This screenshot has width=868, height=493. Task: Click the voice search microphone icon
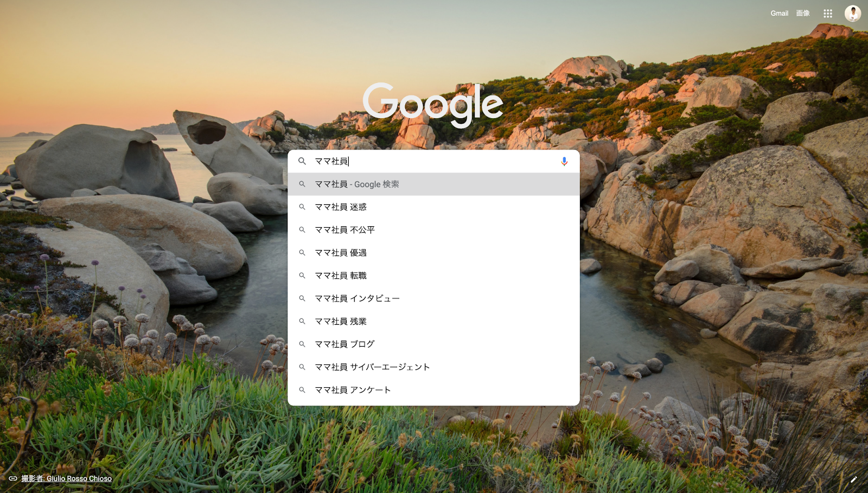pos(564,161)
